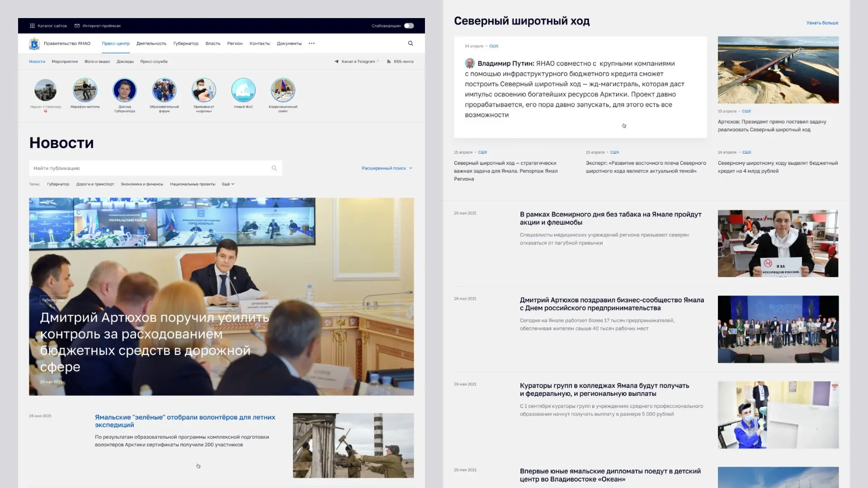This screenshot has width=868, height=488.
Task: Click the magnifier inside Найти публикацию field
Action: [274, 168]
